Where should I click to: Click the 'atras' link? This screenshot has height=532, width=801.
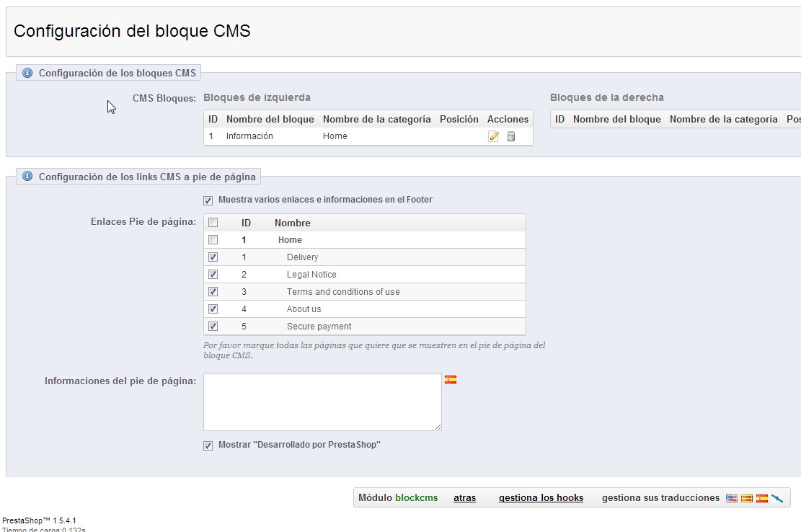[464, 498]
